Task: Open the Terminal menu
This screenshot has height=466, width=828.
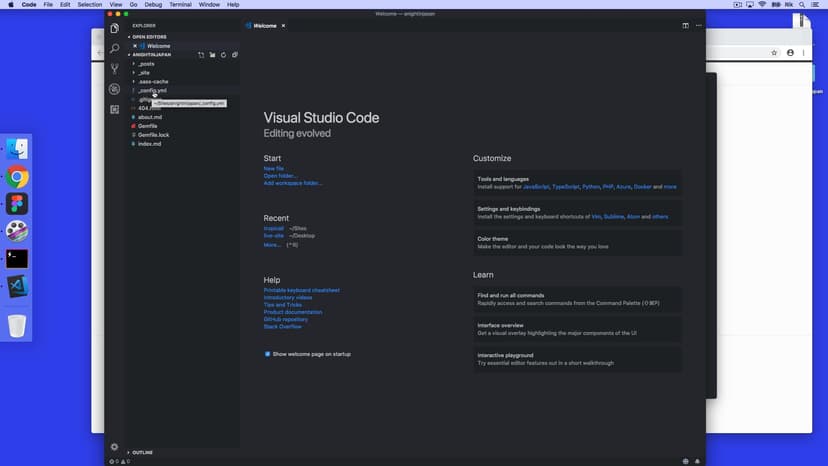Action: pyautogui.click(x=180, y=5)
